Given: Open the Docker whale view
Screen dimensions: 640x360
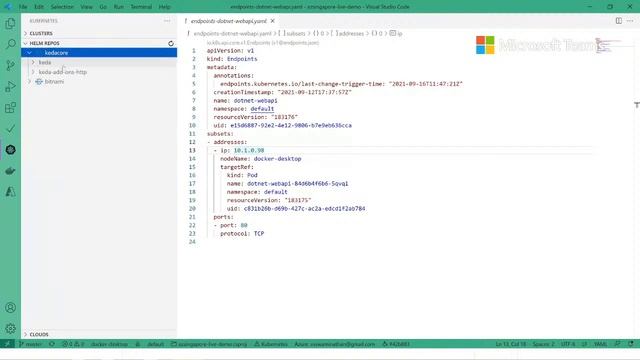Looking at the screenshot, I should tap(10, 171).
